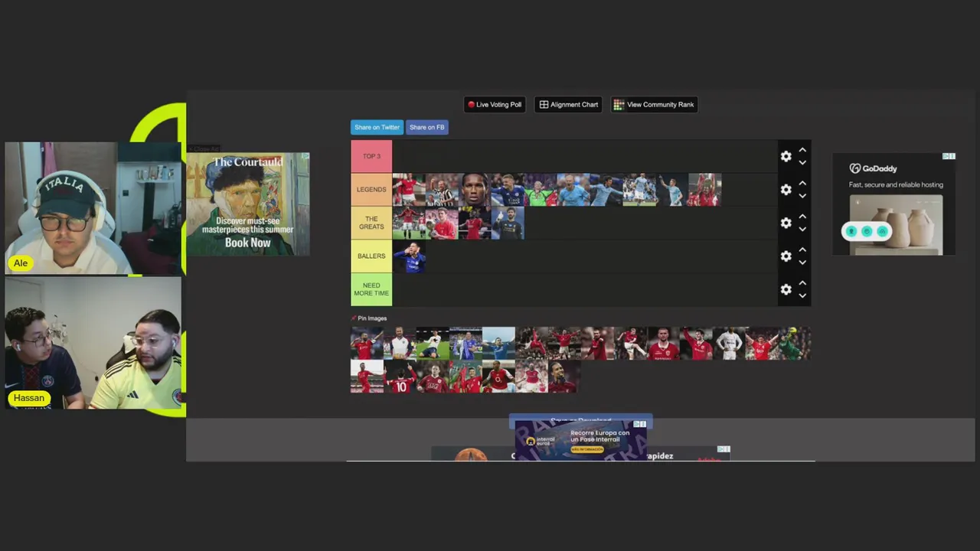Pick the dark-blue kit player image in LEGENDS row
Screen dimensions: 980x551
507,190
